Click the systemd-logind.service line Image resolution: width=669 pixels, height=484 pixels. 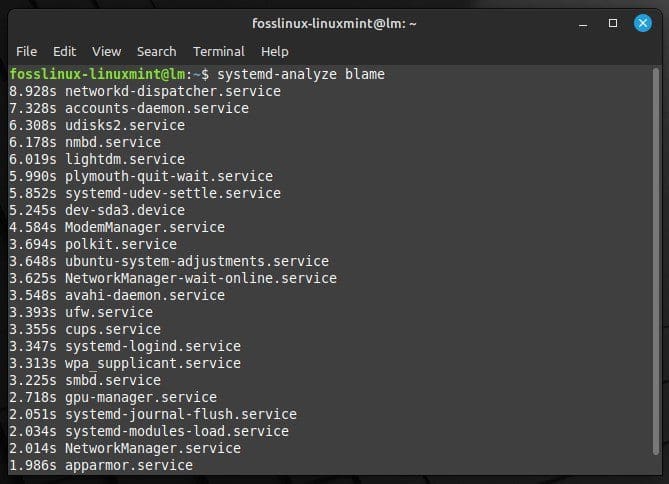click(125, 346)
